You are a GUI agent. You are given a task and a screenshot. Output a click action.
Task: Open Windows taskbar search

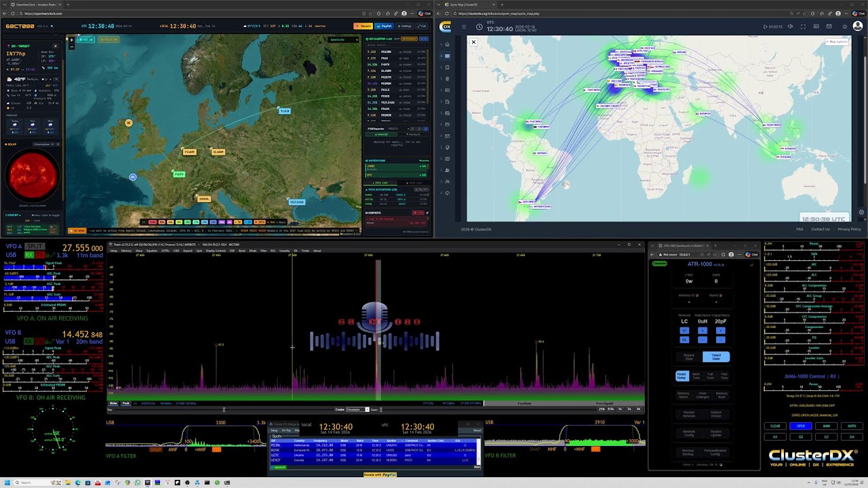click(37, 483)
